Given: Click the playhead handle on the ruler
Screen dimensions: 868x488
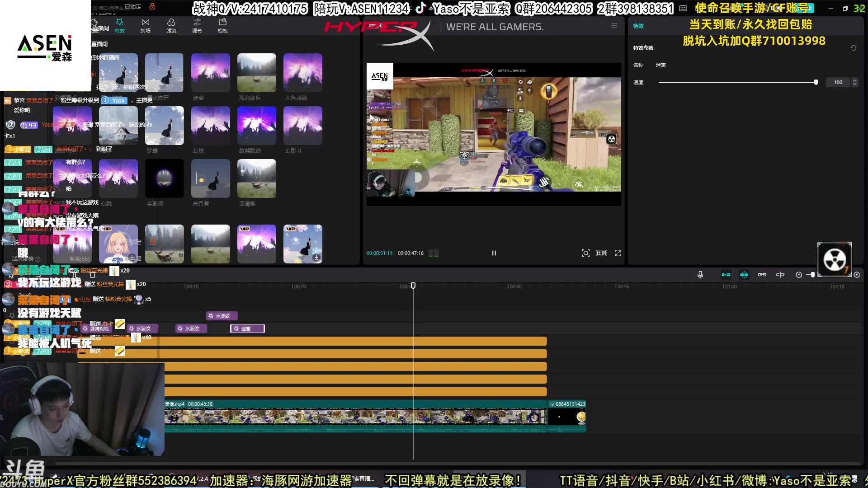Looking at the screenshot, I should pos(413,286).
